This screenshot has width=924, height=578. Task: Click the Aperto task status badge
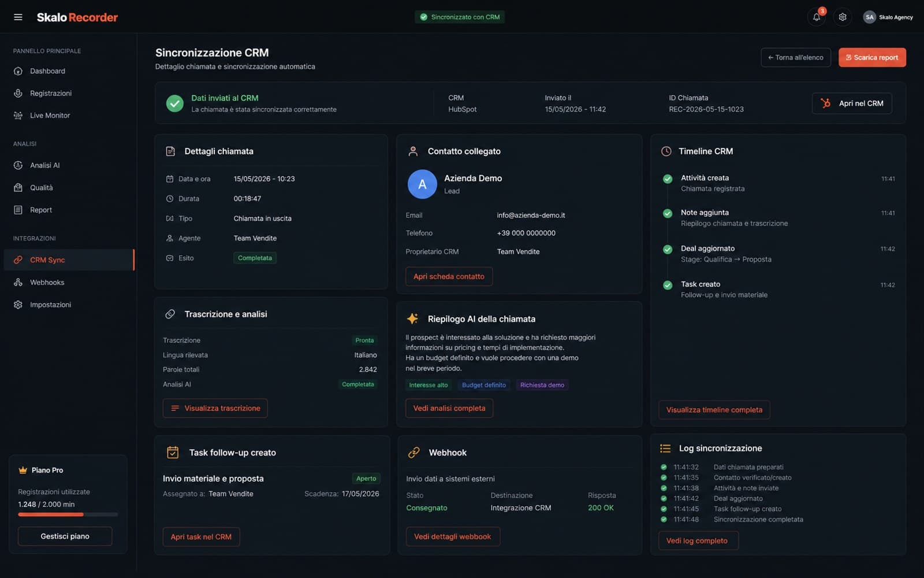tap(366, 479)
